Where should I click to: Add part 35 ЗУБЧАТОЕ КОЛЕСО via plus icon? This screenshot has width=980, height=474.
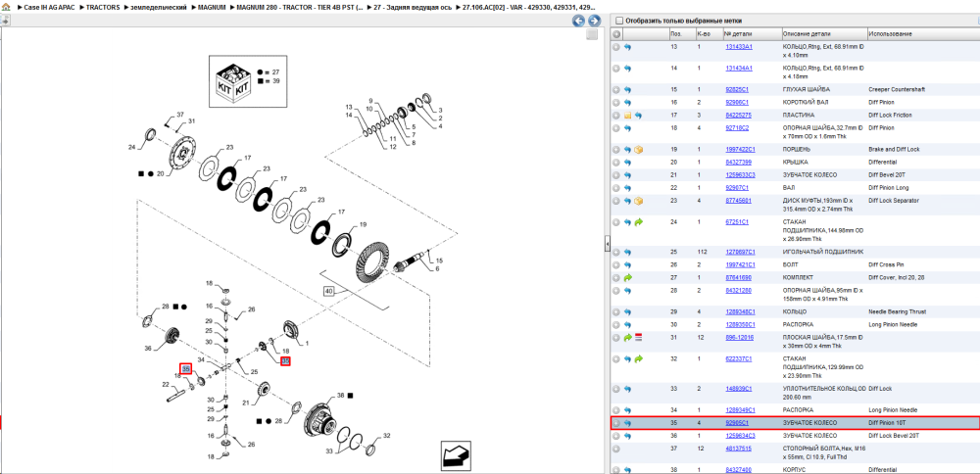point(616,423)
